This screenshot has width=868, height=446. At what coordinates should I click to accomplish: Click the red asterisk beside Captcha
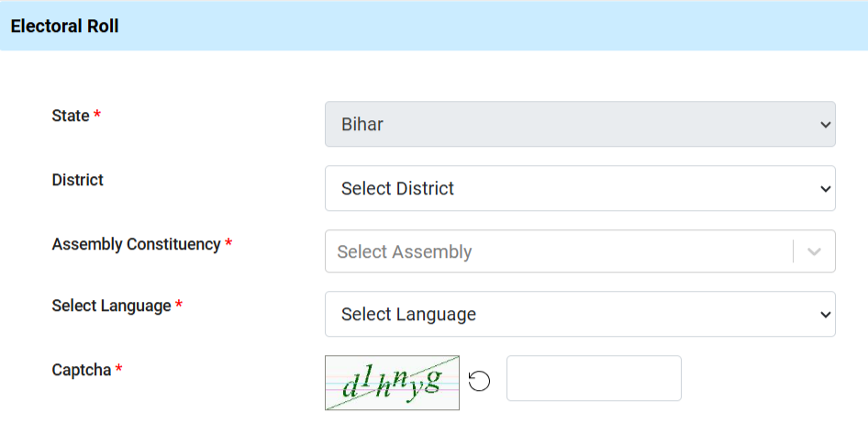118,368
